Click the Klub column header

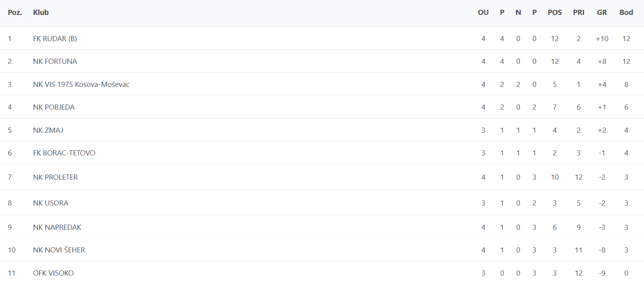tap(41, 13)
